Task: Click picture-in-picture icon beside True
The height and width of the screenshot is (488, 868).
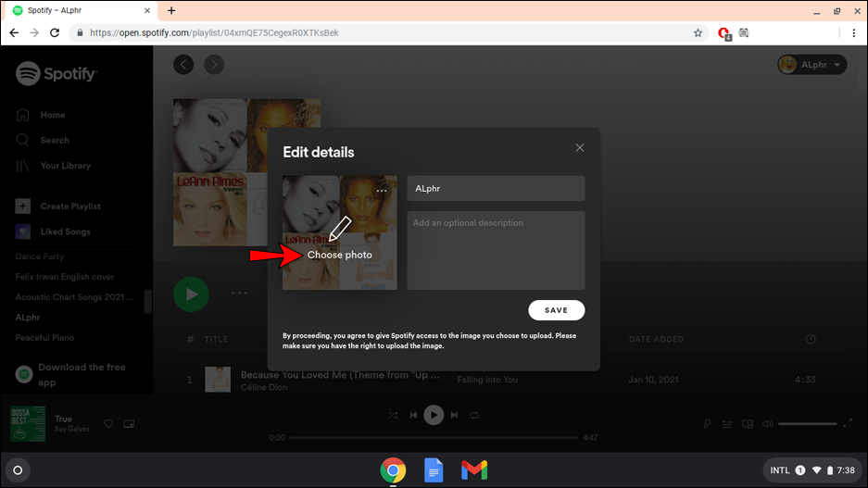Action: click(129, 424)
